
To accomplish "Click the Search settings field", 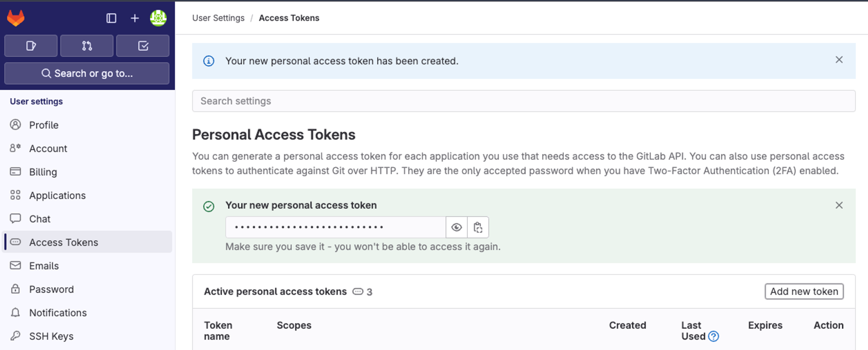I will [x=523, y=101].
